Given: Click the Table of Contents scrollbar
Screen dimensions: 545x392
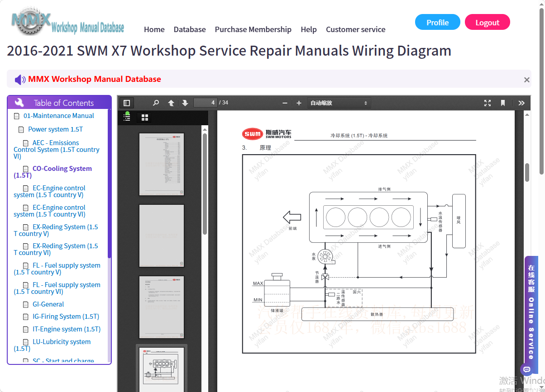Looking at the screenshot, I should point(109,184).
